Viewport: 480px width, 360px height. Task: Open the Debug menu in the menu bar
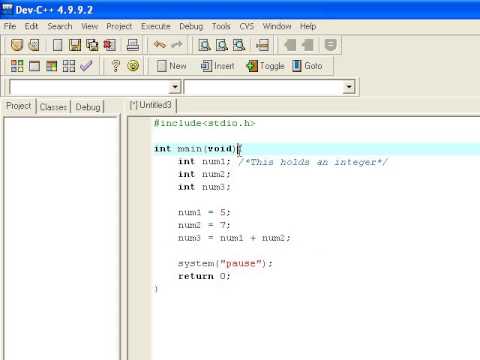coord(191,26)
